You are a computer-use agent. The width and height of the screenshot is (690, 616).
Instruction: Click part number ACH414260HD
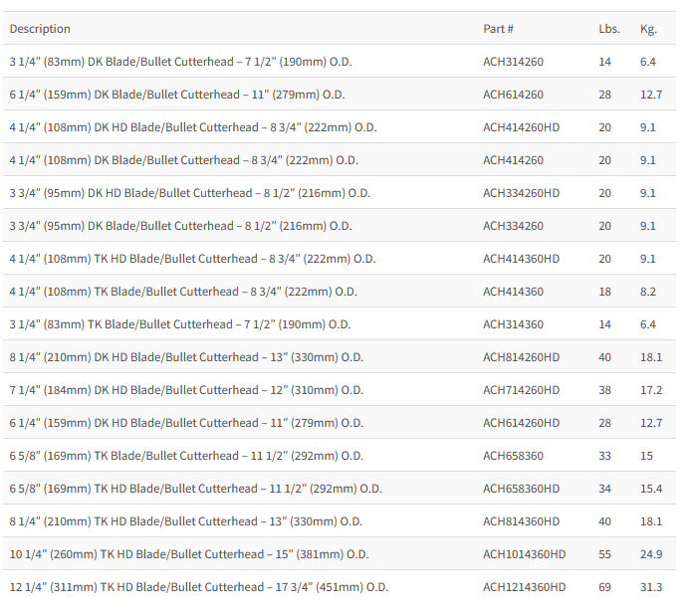tap(521, 127)
